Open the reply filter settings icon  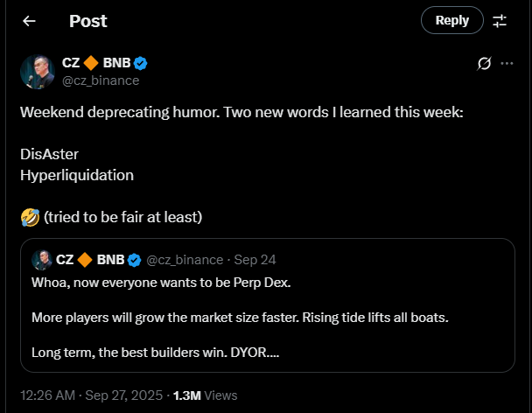click(x=500, y=21)
